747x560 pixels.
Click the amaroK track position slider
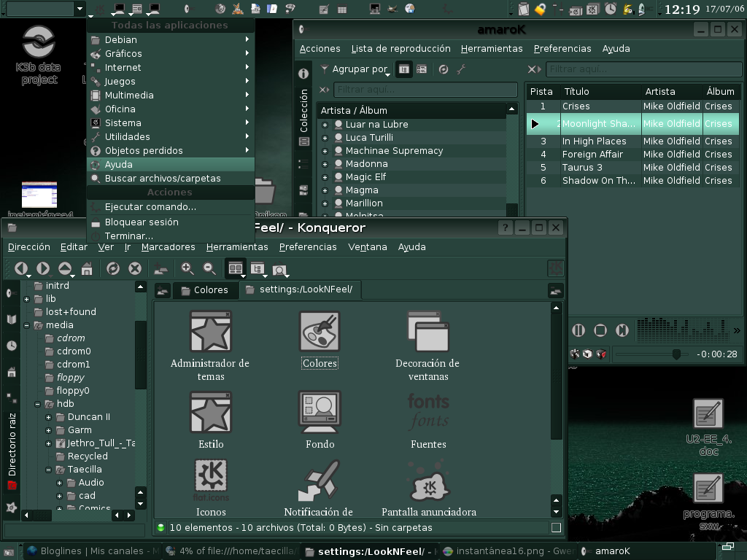651,354
